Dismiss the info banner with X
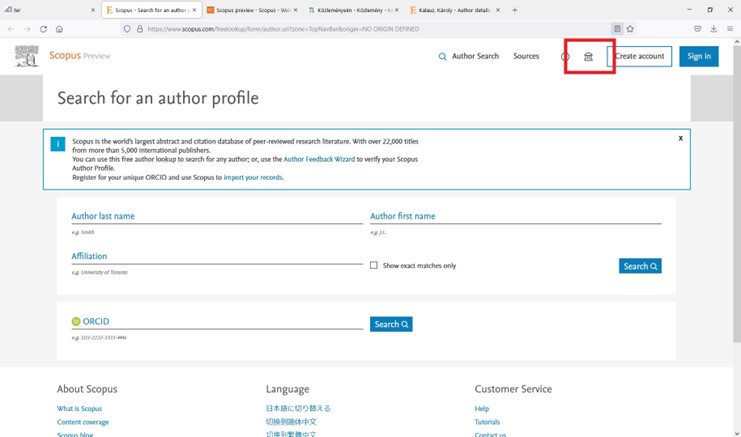Viewport: 741px width, 437px height. click(x=681, y=138)
